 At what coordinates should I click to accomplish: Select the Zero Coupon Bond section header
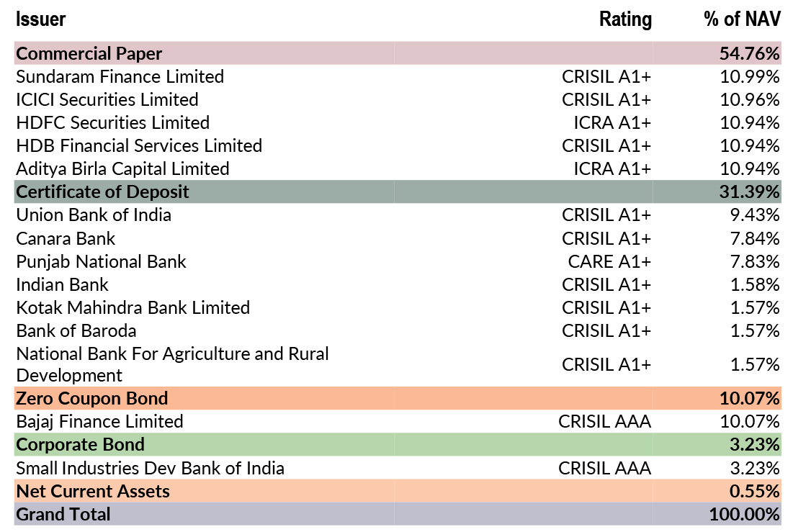91,398
